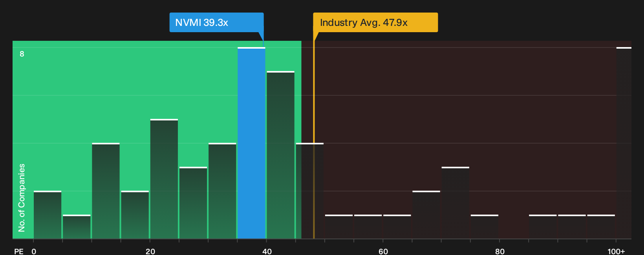644x255 pixels.
Task: Click the Industry Avg. 47.9x label
Action: [x=375, y=22]
